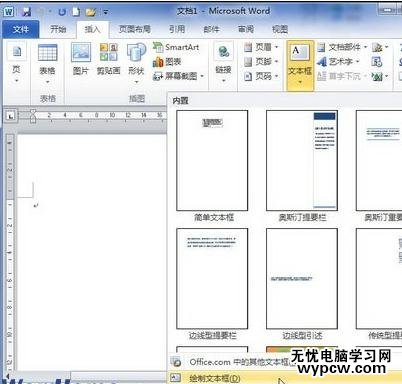Open the 视图 view tab
This screenshot has width=402, height=384.
pyautogui.click(x=280, y=29)
